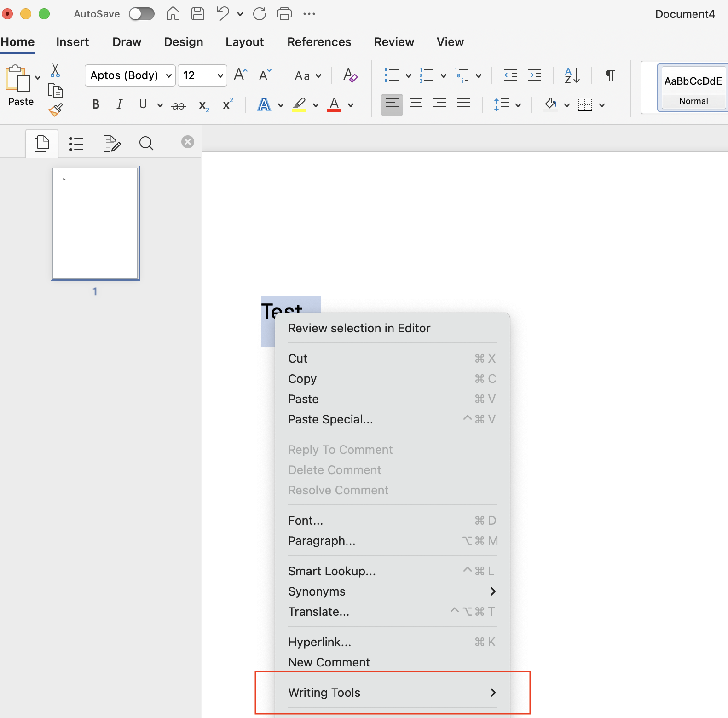Apply superscript formatting
The image size is (728, 718).
[x=228, y=104]
